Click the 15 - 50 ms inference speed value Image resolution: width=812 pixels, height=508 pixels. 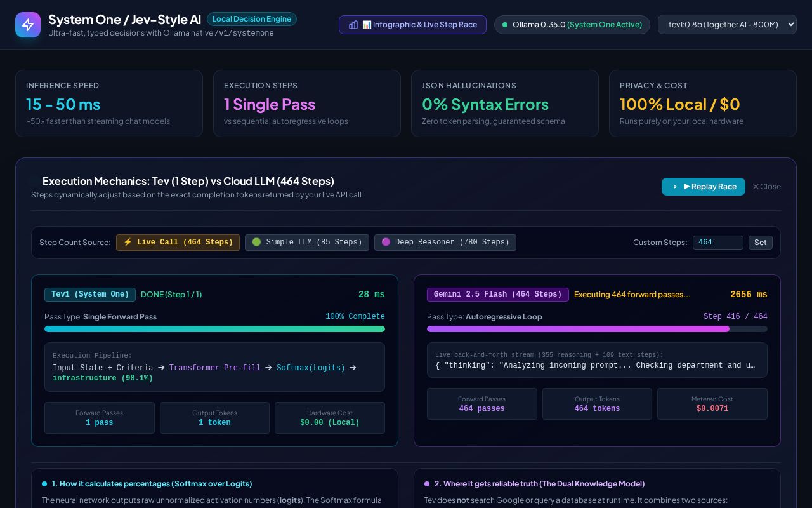(x=63, y=104)
